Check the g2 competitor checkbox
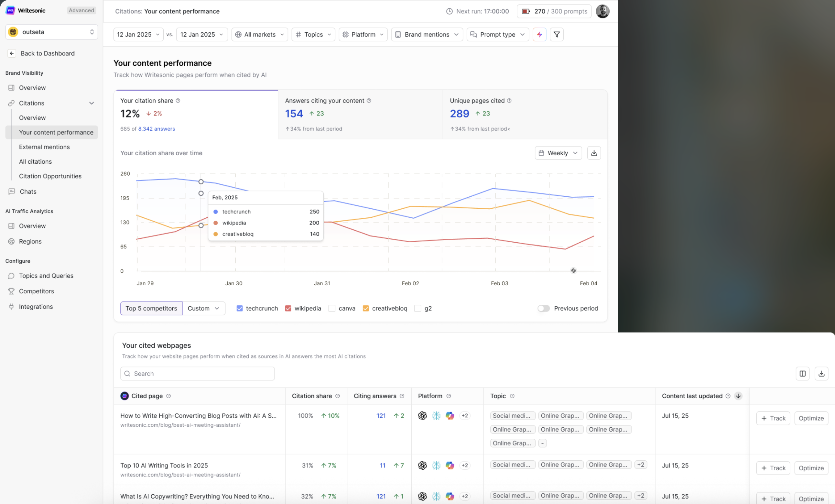 point(418,308)
